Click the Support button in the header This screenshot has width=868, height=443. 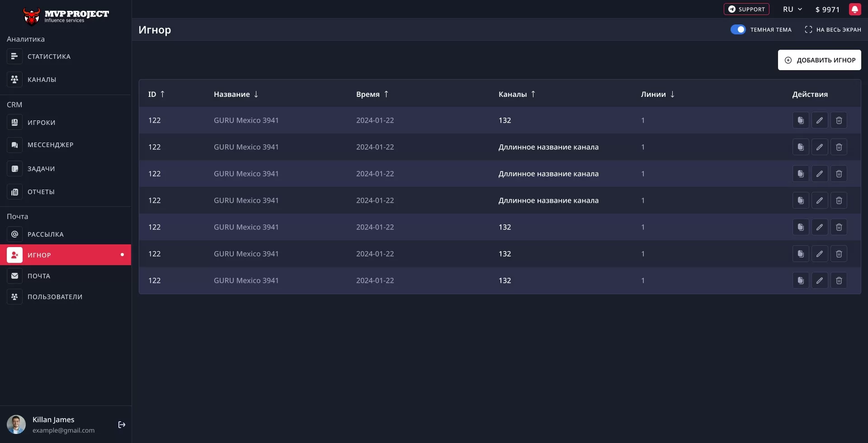[746, 10]
